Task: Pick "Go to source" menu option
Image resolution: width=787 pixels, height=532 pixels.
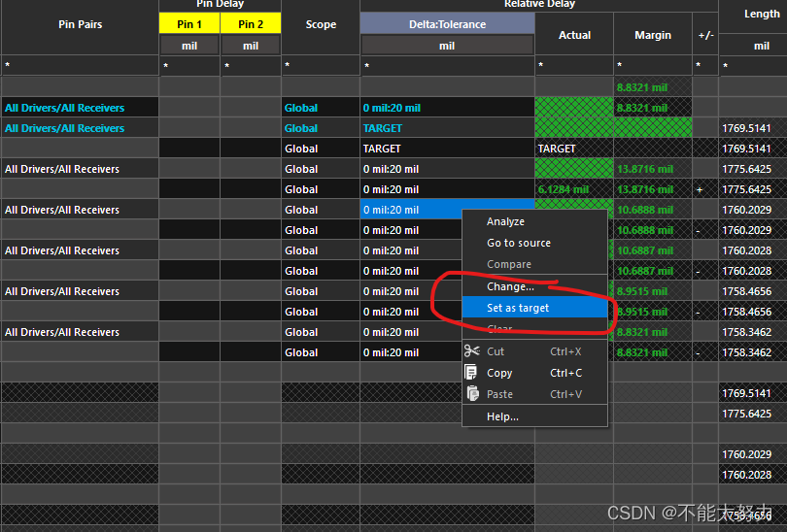Action: coord(518,243)
